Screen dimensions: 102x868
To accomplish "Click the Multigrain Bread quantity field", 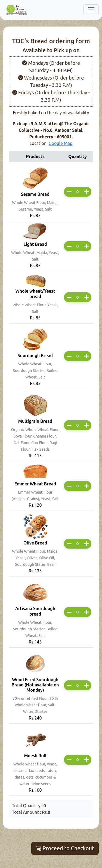I will 78,425.
